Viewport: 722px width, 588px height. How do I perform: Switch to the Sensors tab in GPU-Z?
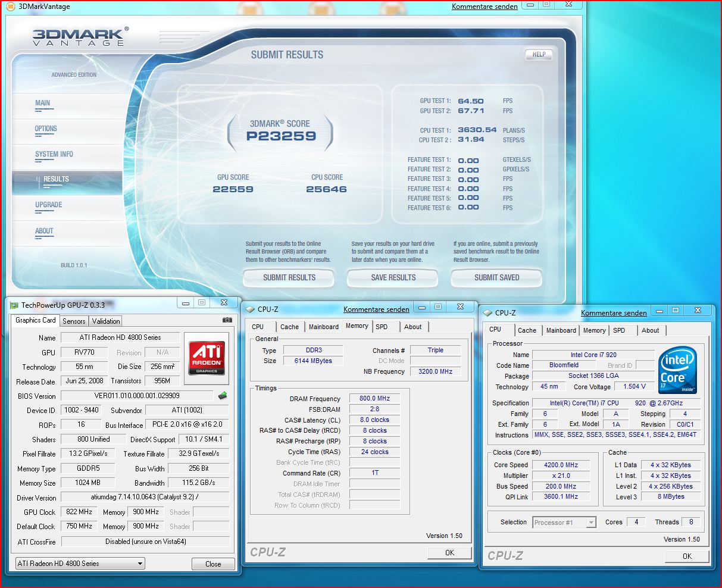pyautogui.click(x=74, y=321)
